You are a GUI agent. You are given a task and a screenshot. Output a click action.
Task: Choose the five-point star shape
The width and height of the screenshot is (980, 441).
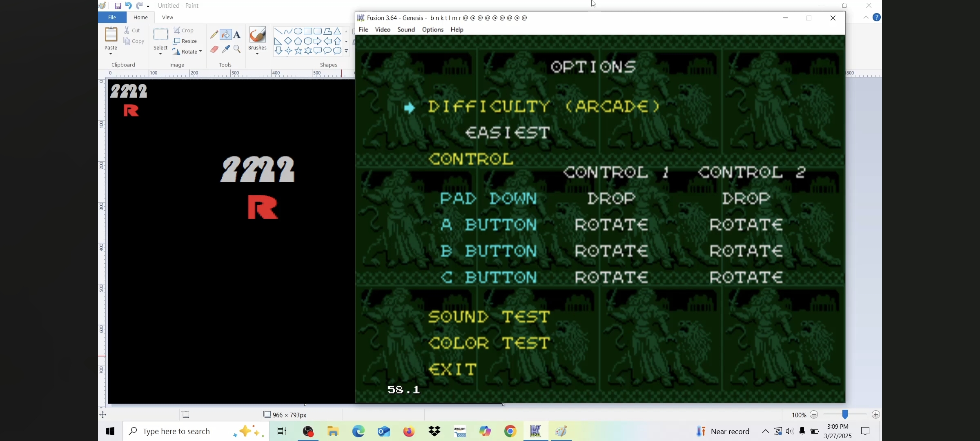pos(298,51)
